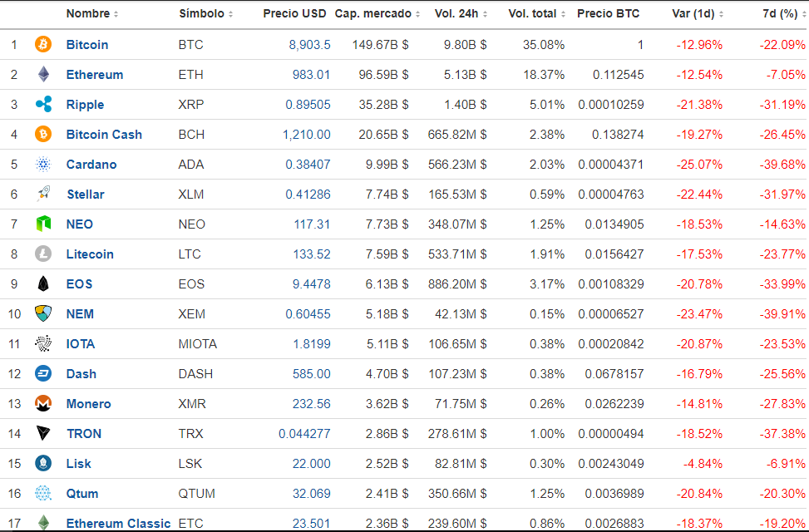Open the TRON name link
809x532 pixels.
84,434
